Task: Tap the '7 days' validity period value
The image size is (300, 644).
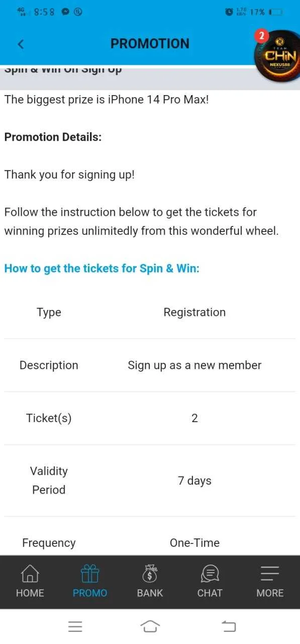Action: point(194,480)
